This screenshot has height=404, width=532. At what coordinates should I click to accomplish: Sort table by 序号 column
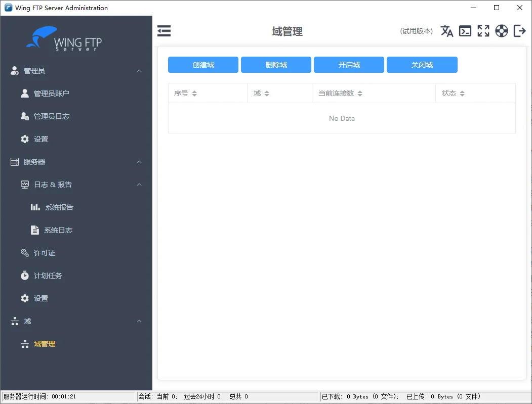(194, 93)
